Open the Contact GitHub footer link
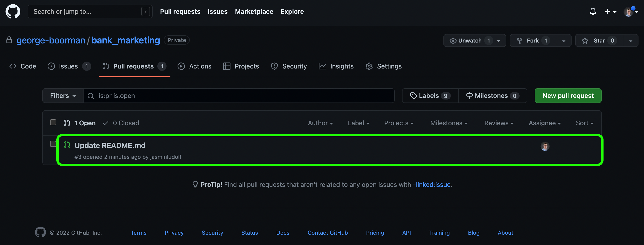Viewport: 644px width, 245px height. (x=328, y=233)
